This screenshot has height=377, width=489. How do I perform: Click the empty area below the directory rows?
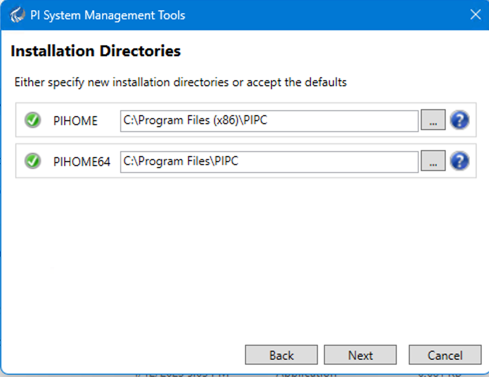pos(245,260)
